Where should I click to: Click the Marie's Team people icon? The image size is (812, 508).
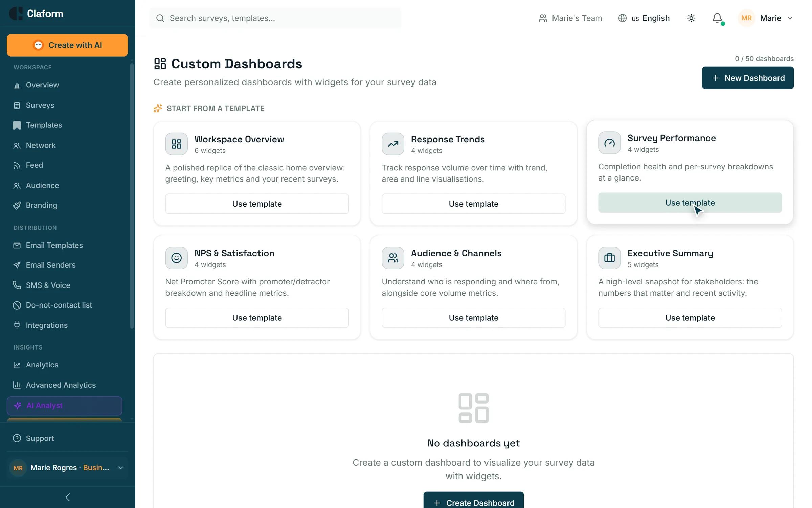543,18
